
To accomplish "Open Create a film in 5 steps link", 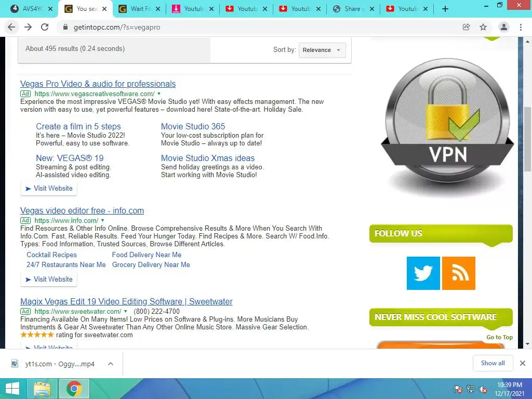I will click(x=78, y=127).
